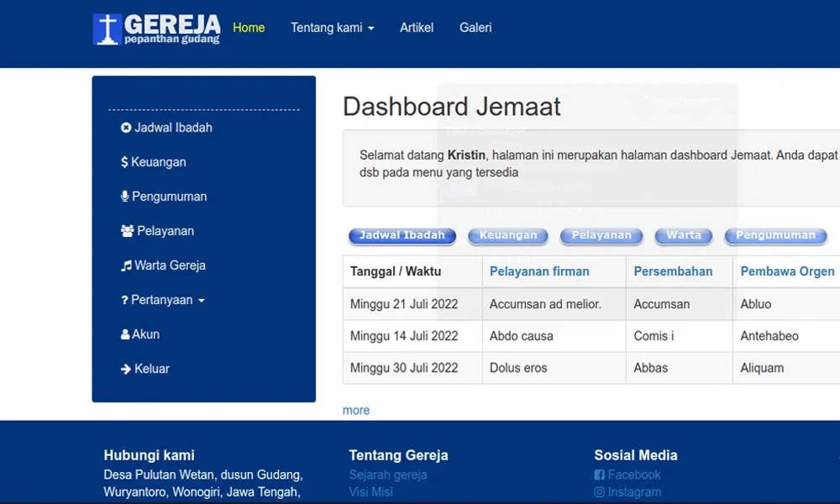This screenshot has height=504, width=840.
Task: Click the Jadwal Ibadah clock icon in sidebar
Action: pos(126,128)
